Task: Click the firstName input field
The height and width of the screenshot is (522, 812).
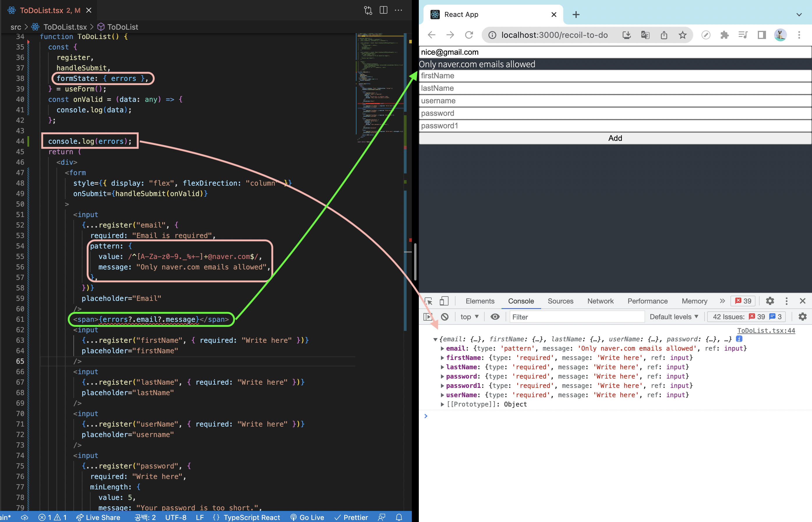Action: (615, 76)
